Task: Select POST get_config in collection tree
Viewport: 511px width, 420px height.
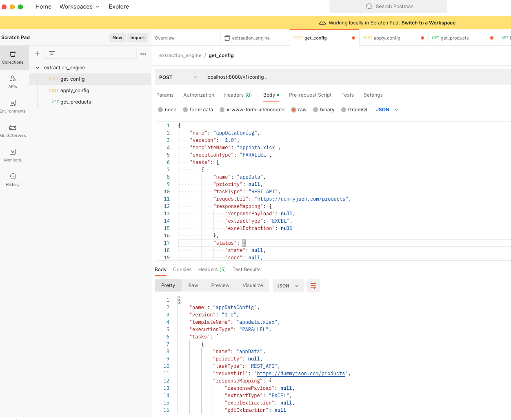Action: [x=90, y=79]
